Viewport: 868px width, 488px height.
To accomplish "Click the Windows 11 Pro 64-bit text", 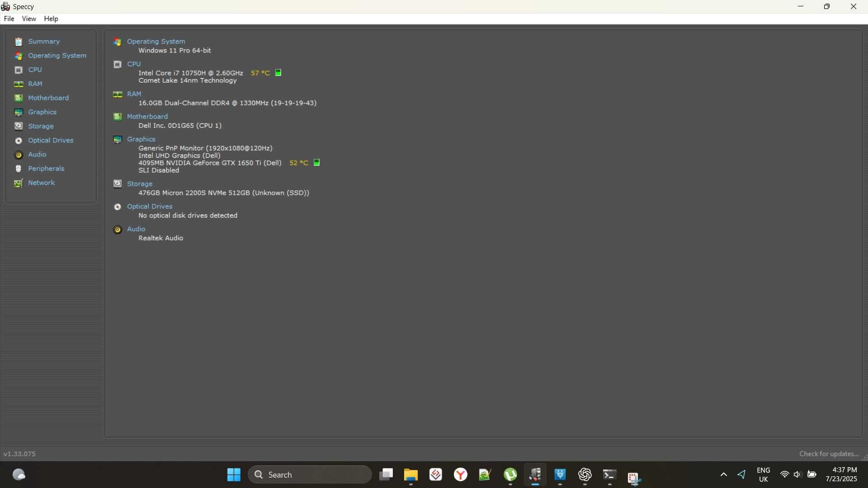I will (x=175, y=51).
